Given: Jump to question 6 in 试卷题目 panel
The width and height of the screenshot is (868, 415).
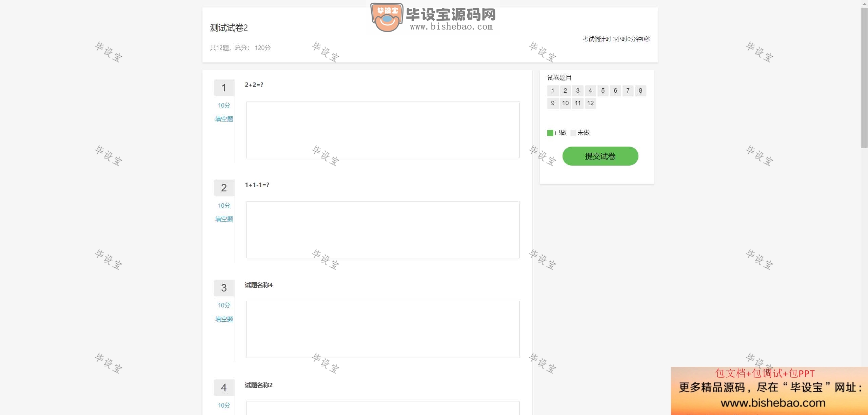Looking at the screenshot, I should click(x=615, y=91).
